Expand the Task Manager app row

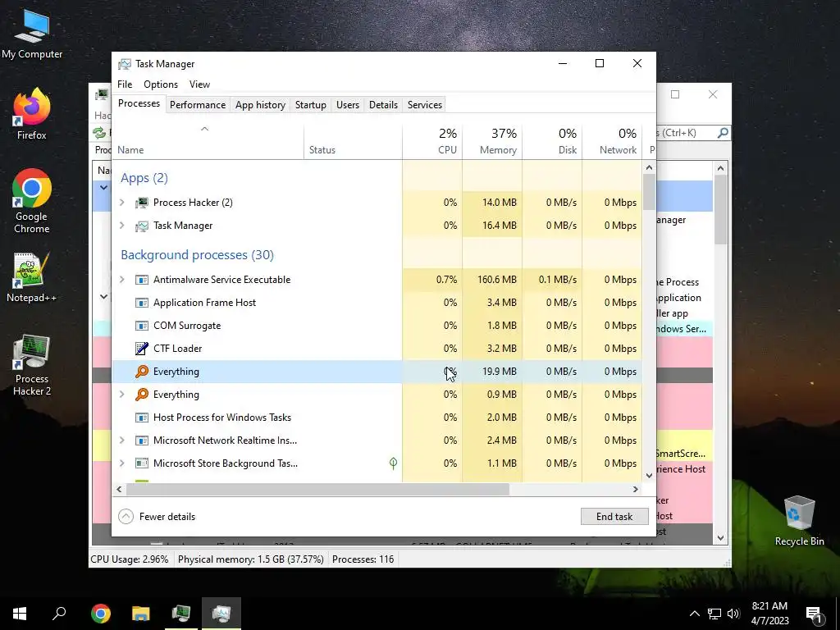click(x=121, y=226)
